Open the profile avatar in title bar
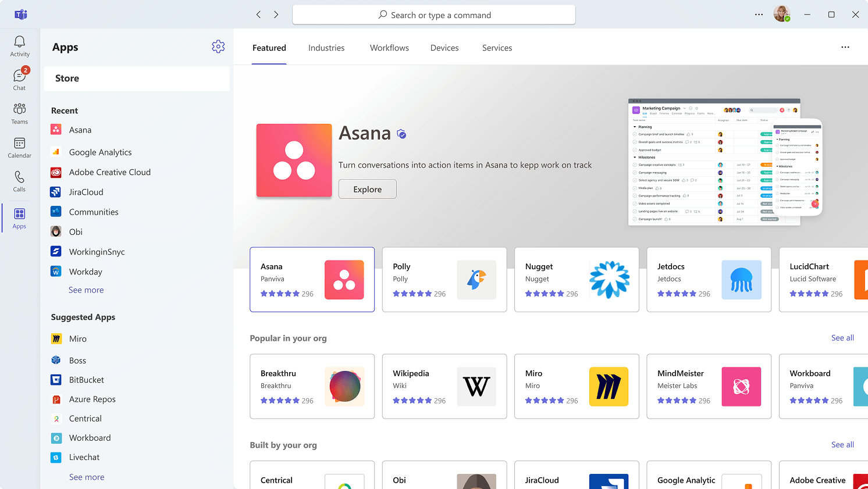 click(781, 15)
